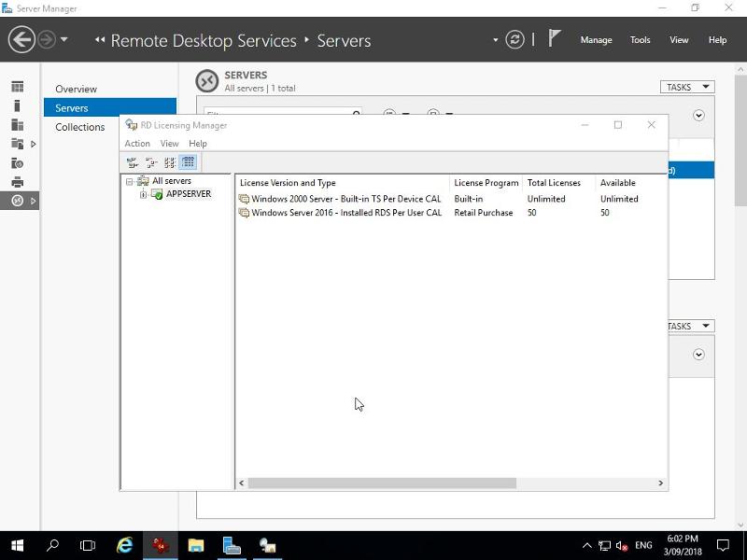747x560 pixels.
Task: Open the Dashboard icon in the sidebar
Action: pos(18,87)
